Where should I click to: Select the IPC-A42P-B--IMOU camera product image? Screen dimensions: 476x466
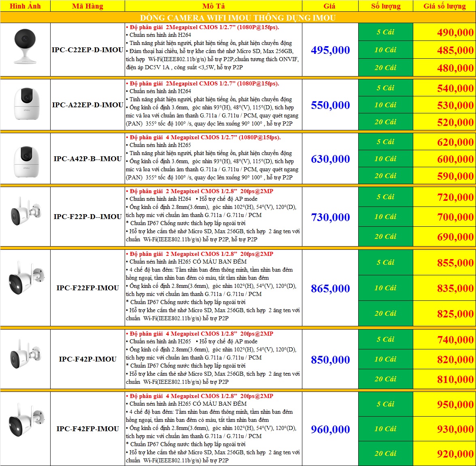(x=26, y=162)
